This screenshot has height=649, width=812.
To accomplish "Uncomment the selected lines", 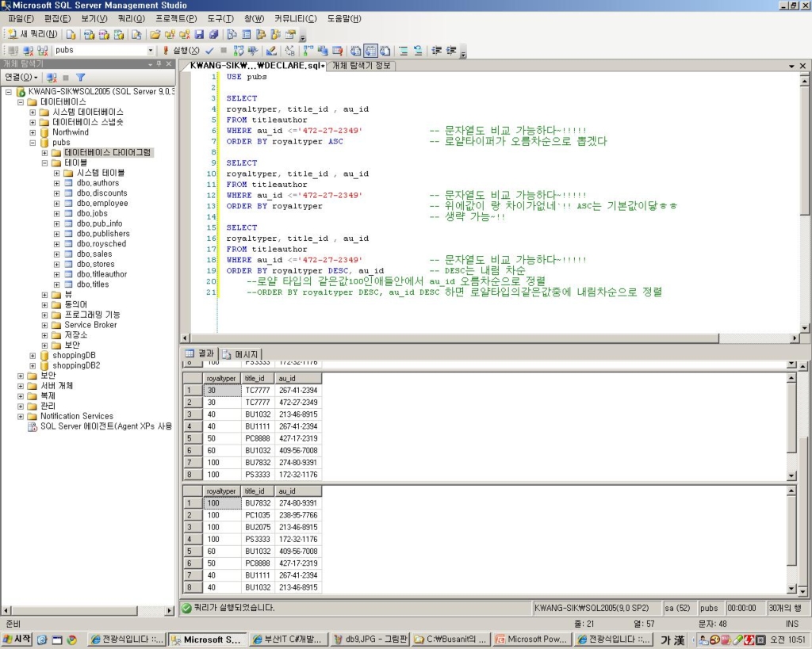I will 418,50.
